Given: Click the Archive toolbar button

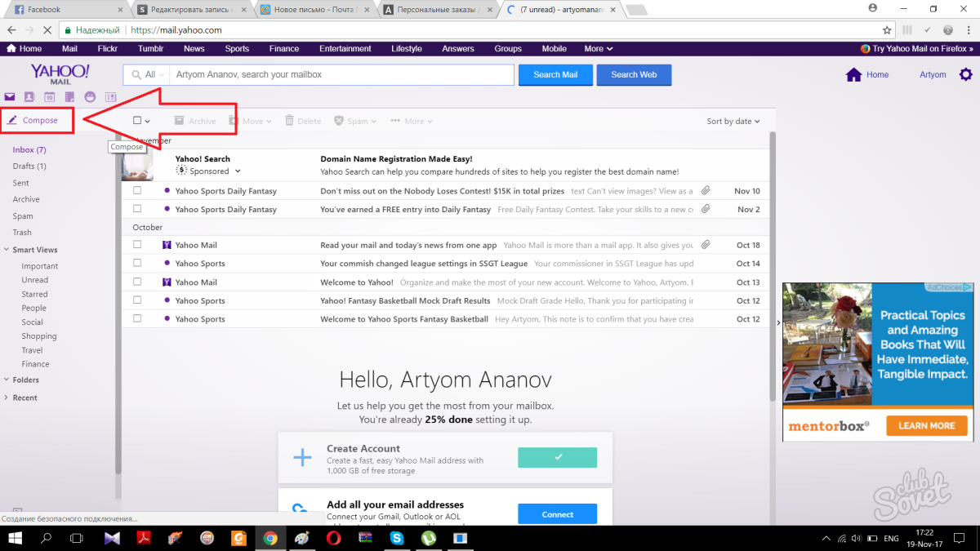Looking at the screenshot, I should [195, 121].
